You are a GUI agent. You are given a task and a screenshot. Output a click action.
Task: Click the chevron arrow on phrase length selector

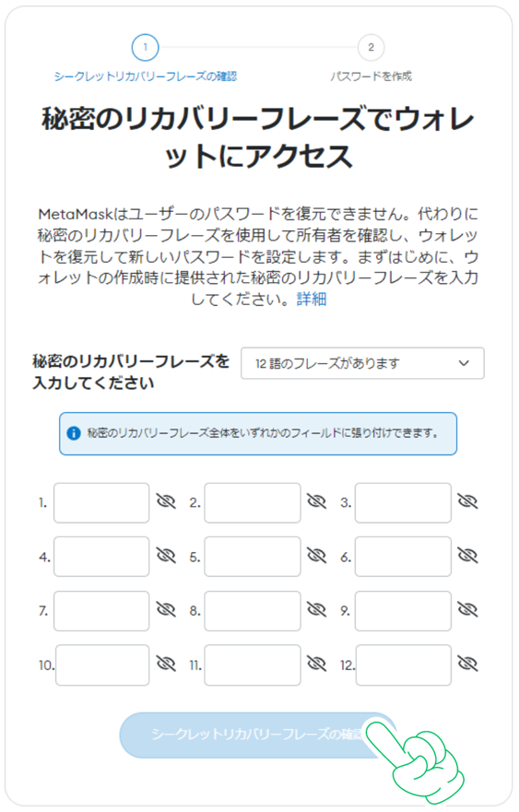[464, 363]
